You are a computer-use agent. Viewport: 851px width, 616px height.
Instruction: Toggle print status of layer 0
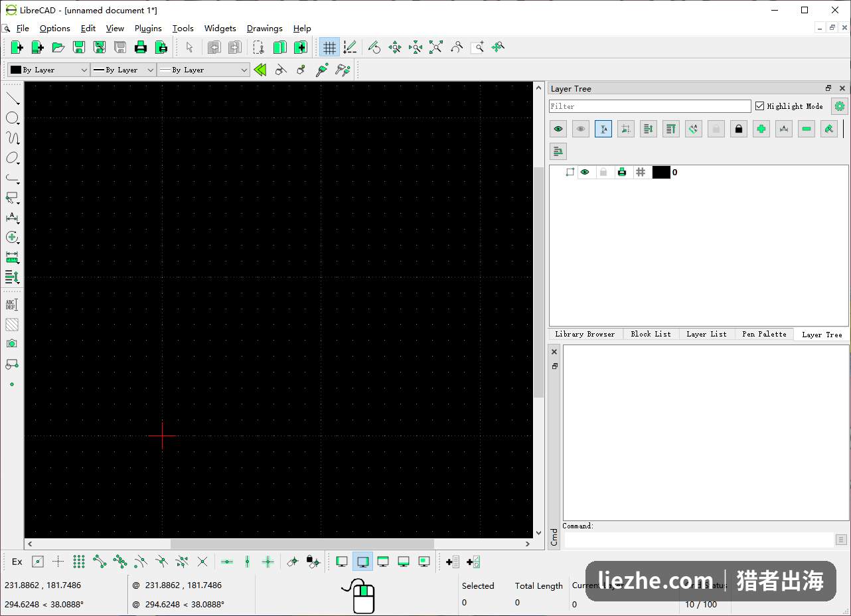622,172
